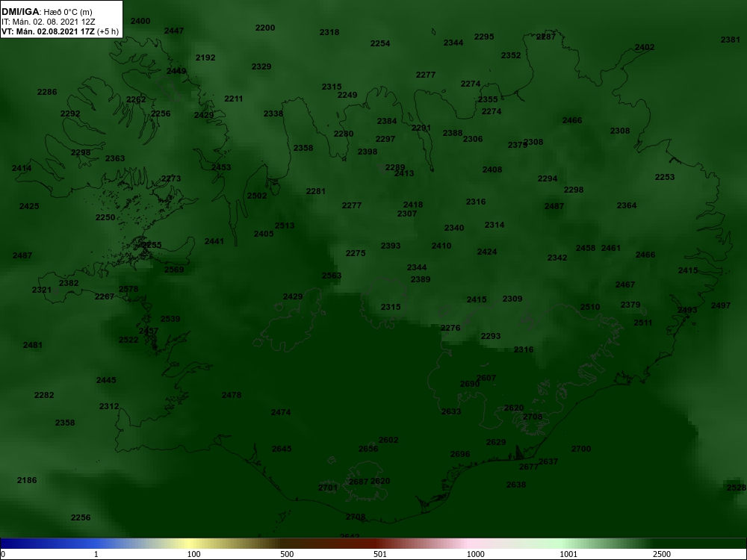The width and height of the screenshot is (747, 560).
Task: Click the map value 2645
Action: 282,449
